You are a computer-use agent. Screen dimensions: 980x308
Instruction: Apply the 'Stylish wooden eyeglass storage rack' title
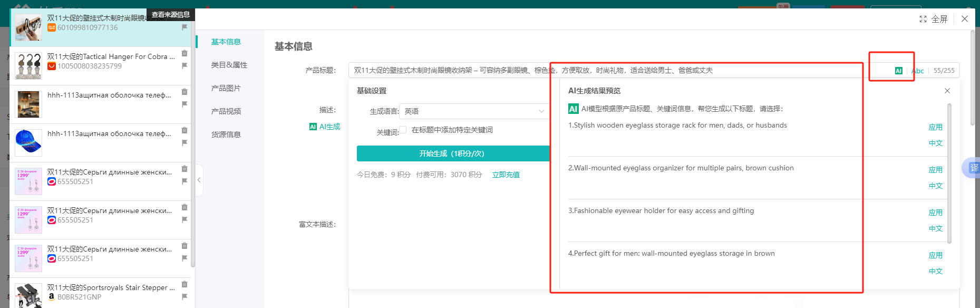(x=935, y=127)
